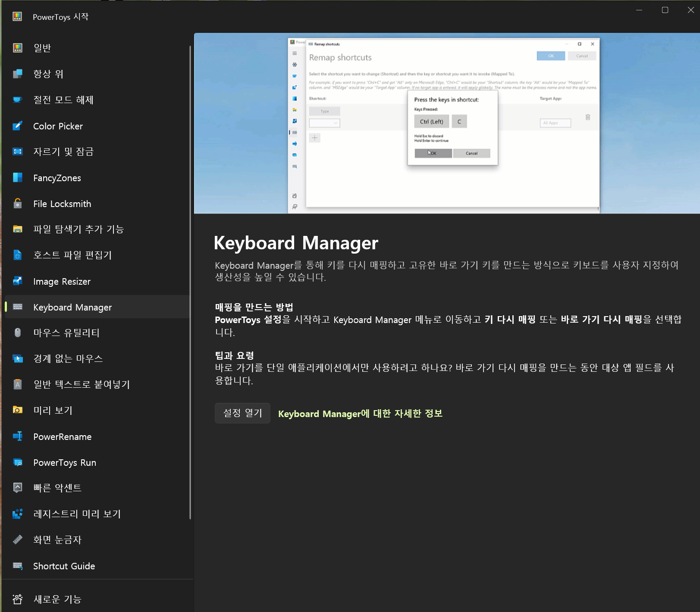Screen dimensions: 700x612
Task: Open 화면 눈금자 label
Action: [x=57, y=540]
